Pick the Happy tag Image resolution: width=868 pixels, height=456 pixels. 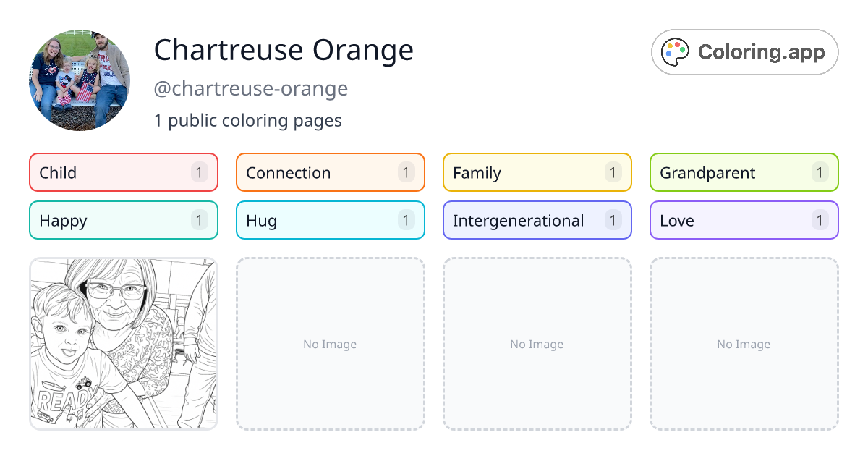[123, 220]
